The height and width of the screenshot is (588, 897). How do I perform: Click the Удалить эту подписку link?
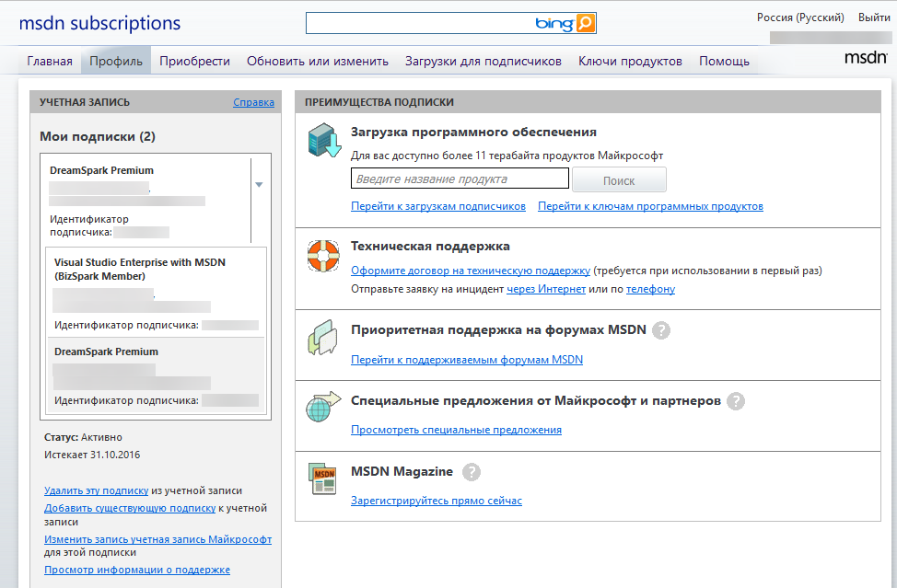[96, 490]
